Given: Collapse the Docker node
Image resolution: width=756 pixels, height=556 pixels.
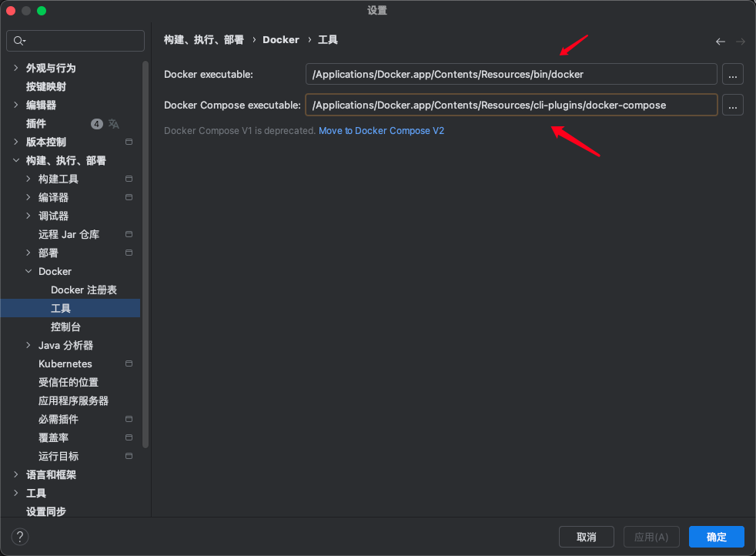Looking at the screenshot, I should (x=28, y=271).
